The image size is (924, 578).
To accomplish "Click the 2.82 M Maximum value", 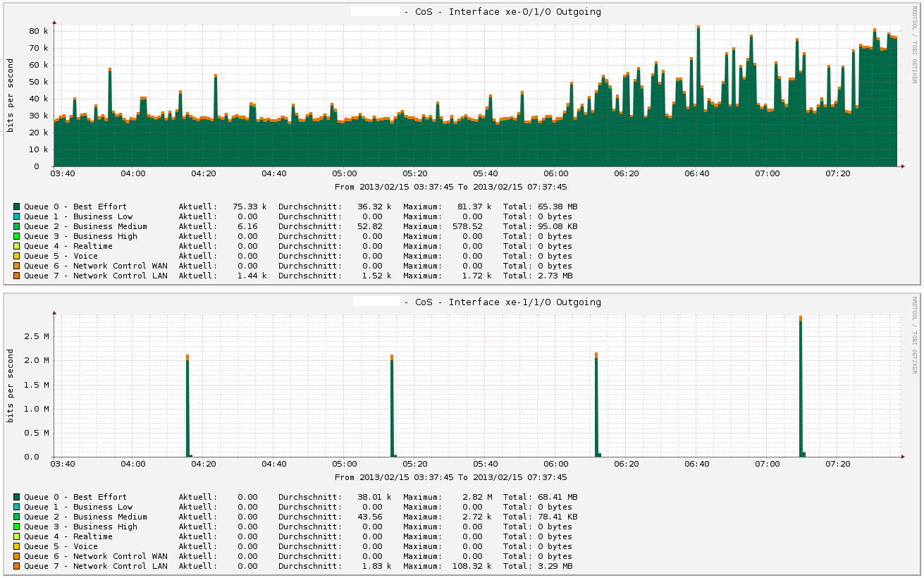I will 477,497.
